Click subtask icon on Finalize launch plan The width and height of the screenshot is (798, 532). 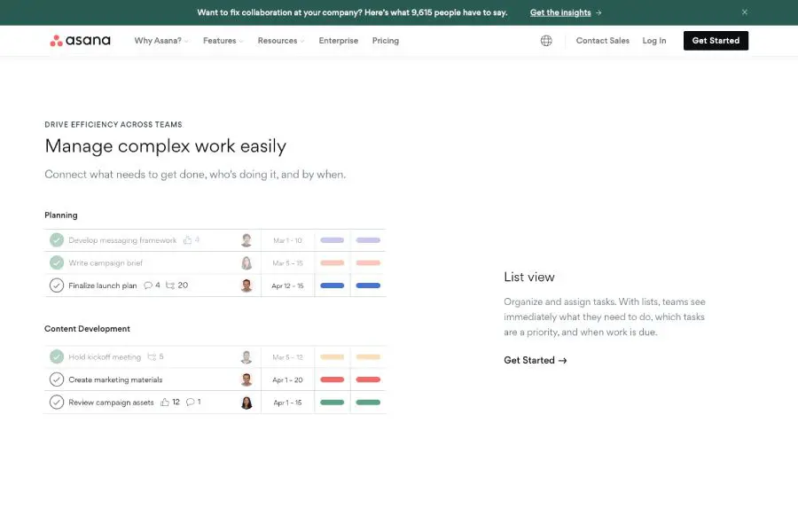point(170,286)
